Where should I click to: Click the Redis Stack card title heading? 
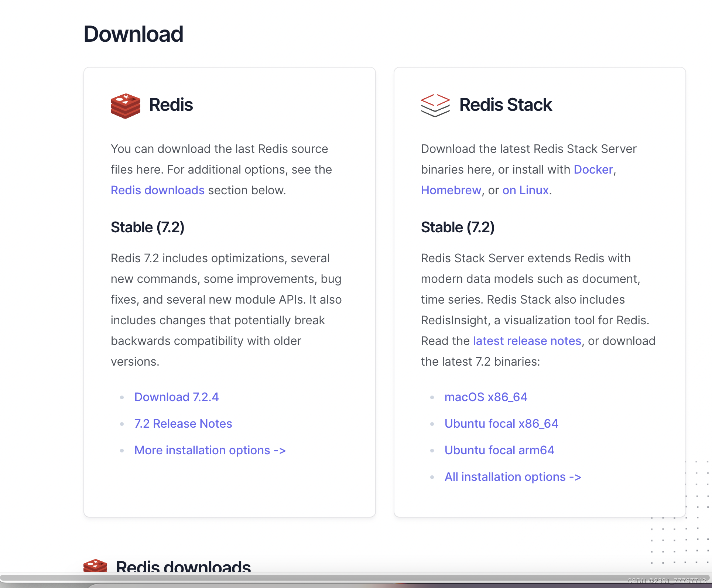click(505, 105)
